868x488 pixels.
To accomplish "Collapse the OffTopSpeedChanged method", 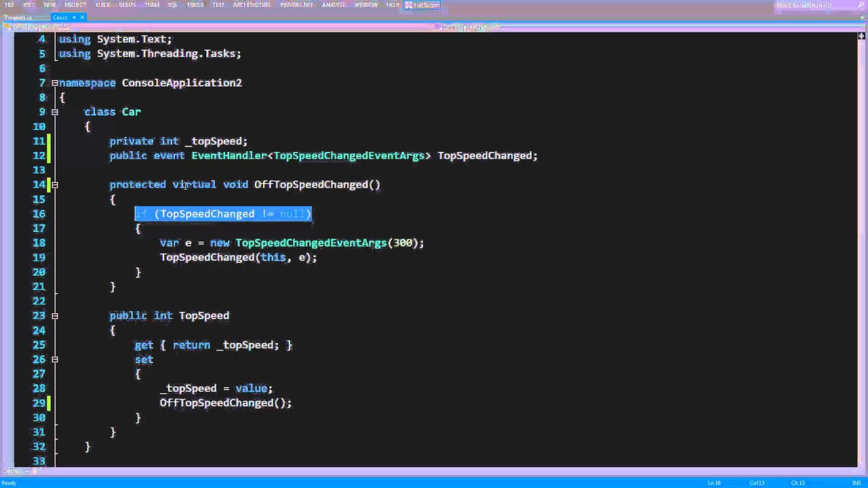I will [55, 184].
